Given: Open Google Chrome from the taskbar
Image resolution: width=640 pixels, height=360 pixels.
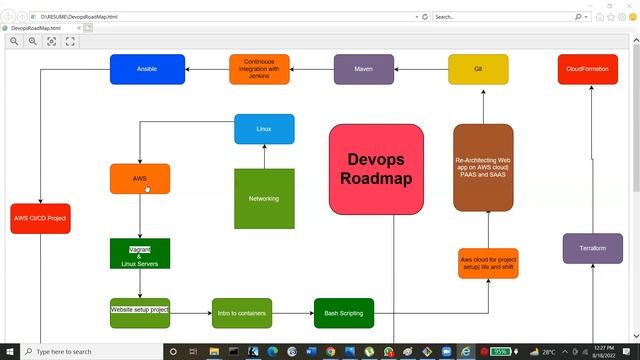Looking at the screenshot, I should [330, 351].
